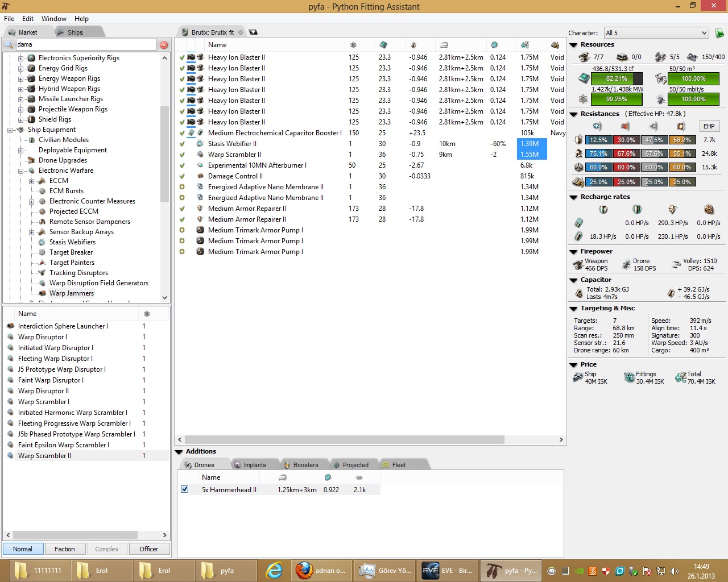Click the CPU usage bar showing 82.21%
Viewport: 728px width, 582px height.
coord(617,79)
